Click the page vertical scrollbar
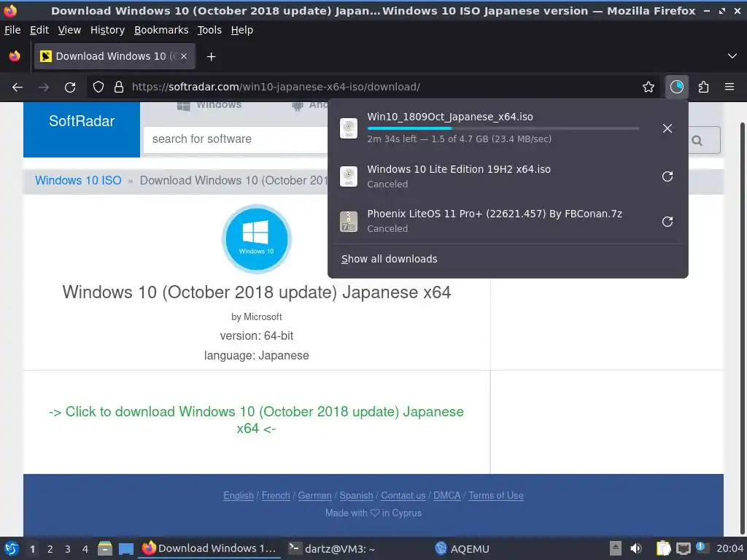This screenshot has width=747, height=560. click(742, 329)
